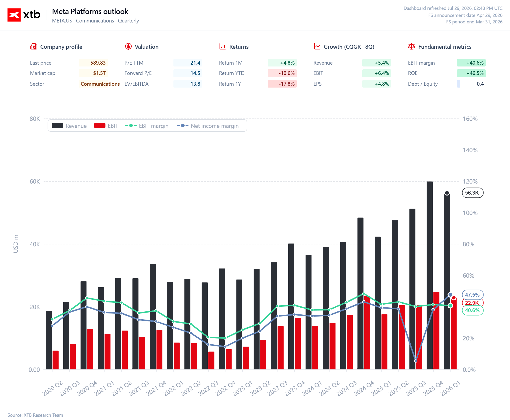Click the Fundamental metrics heading
Image resolution: width=510 pixels, height=420 pixels.
445,47
